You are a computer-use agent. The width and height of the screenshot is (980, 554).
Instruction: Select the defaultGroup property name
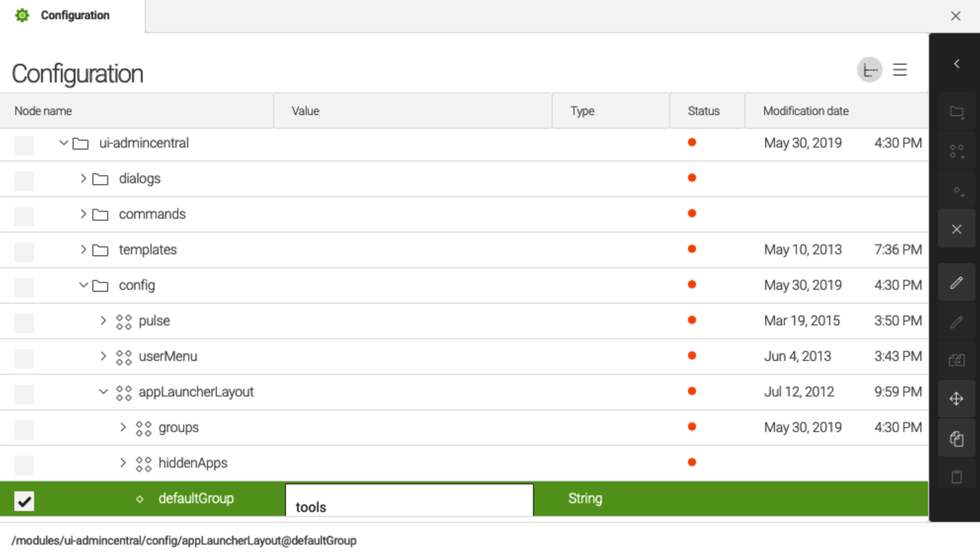coord(196,498)
